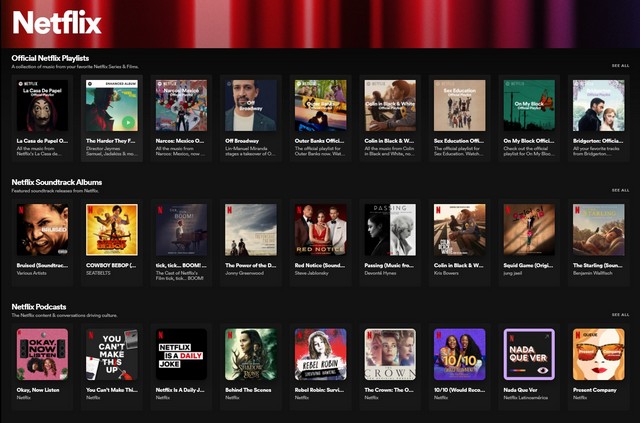Open The Power of the Dog album cover
Viewport: 640px width, 423px height.
[x=251, y=230]
